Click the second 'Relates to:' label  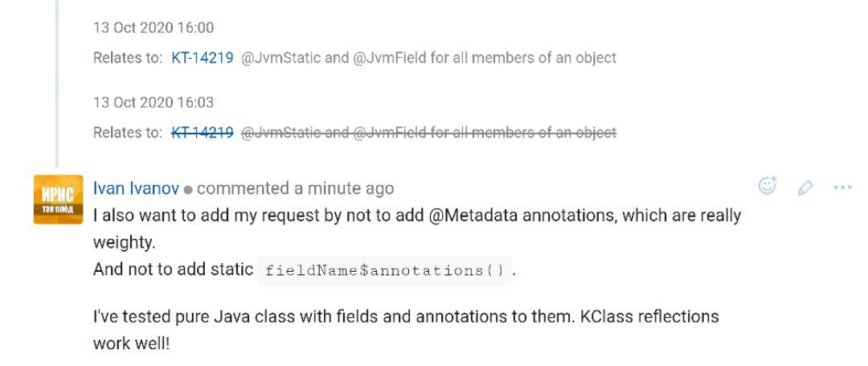pyautogui.click(x=128, y=133)
